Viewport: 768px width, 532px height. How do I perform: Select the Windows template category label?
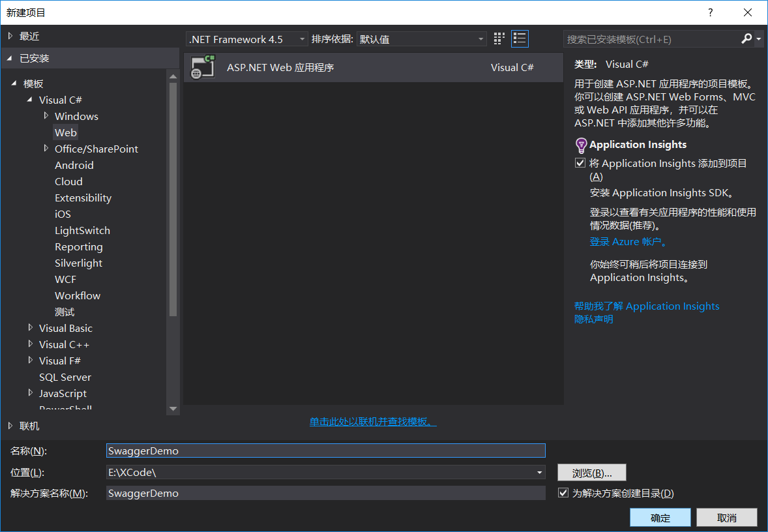(76, 116)
